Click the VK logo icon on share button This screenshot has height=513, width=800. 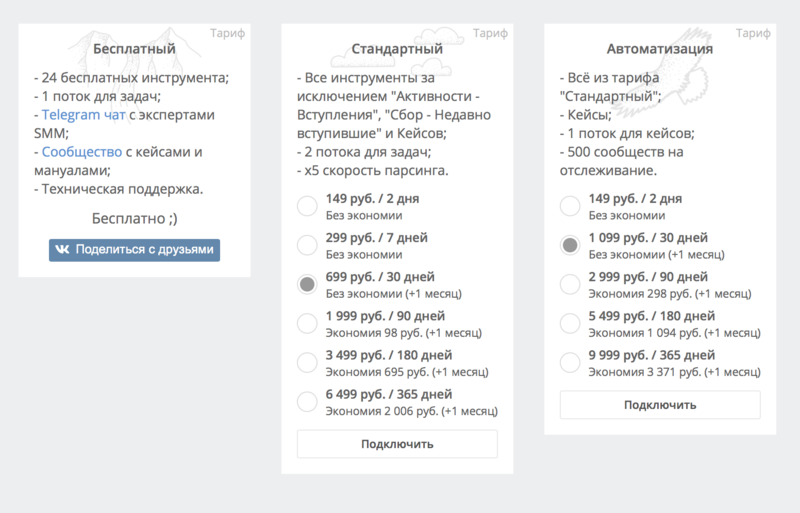click(62, 250)
